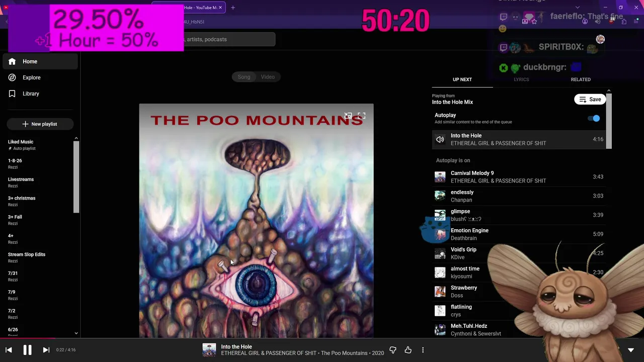The width and height of the screenshot is (644, 362).
Task: Click The Poo Mountains album artwork
Action: click(x=256, y=221)
